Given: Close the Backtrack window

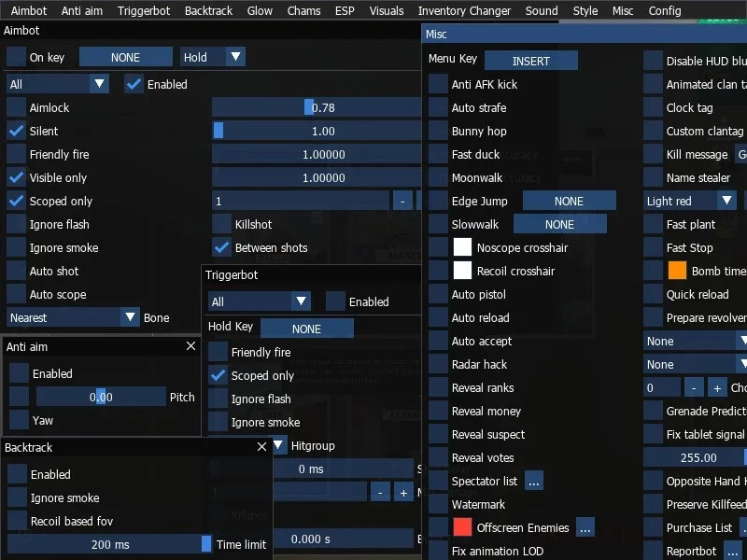Looking at the screenshot, I should [x=261, y=447].
